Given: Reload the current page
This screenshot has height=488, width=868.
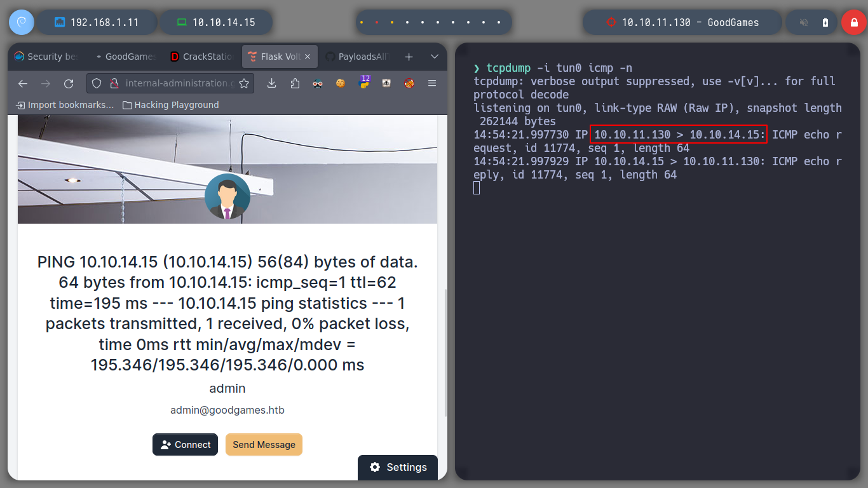Looking at the screenshot, I should coord(69,83).
